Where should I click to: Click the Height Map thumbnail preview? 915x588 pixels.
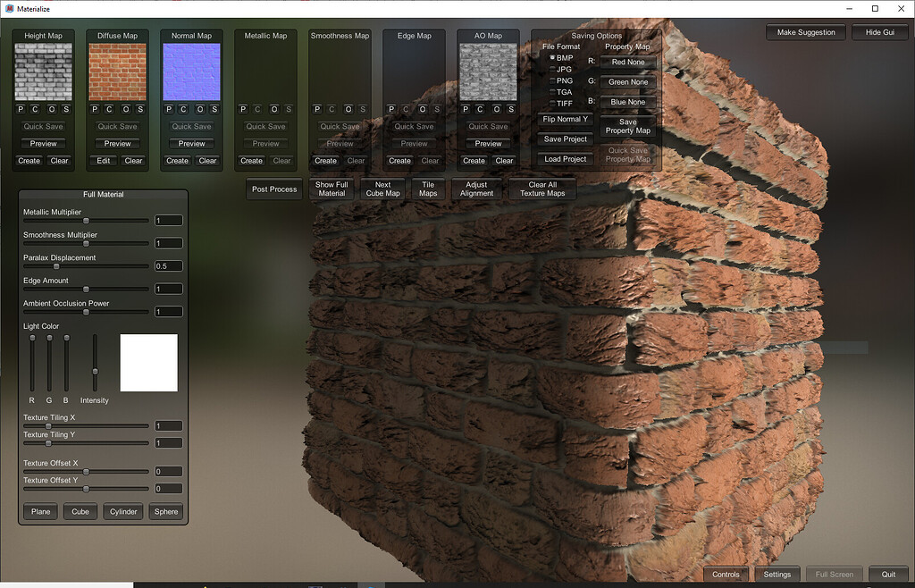click(42, 71)
